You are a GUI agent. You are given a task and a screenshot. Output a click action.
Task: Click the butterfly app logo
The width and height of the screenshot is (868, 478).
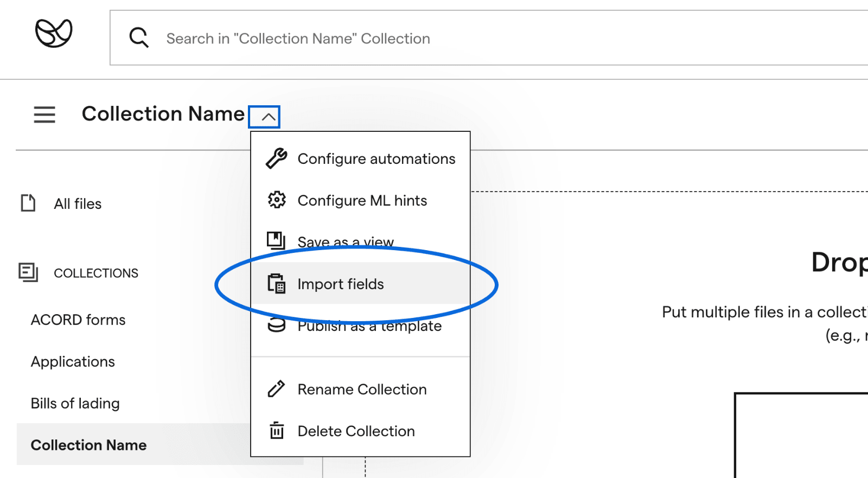54,33
